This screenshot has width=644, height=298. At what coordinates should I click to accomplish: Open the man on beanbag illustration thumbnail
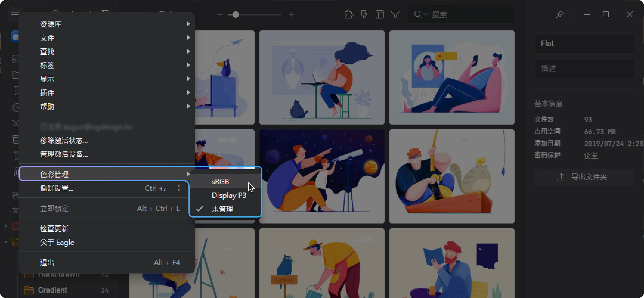coord(452,77)
